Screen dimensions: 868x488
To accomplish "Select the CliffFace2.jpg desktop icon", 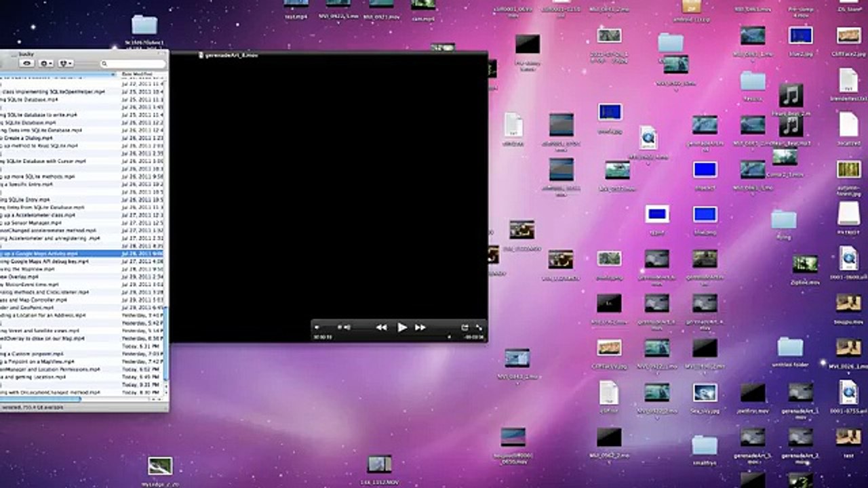I will (849, 36).
